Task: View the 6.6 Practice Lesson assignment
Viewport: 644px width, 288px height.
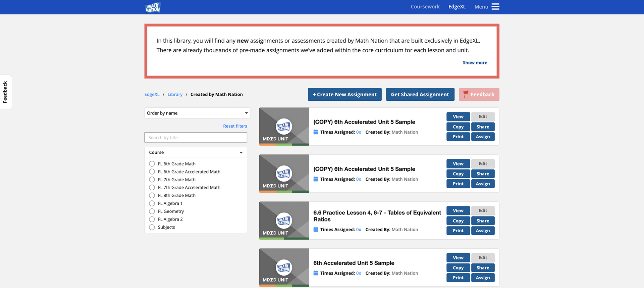Action: pyautogui.click(x=458, y=211)
